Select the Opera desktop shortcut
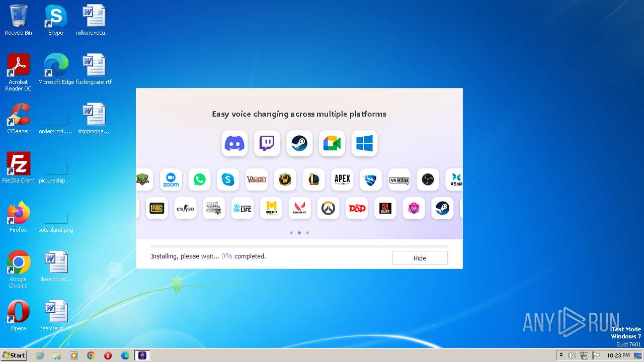 pyautogui.click(x=18, y=316)
